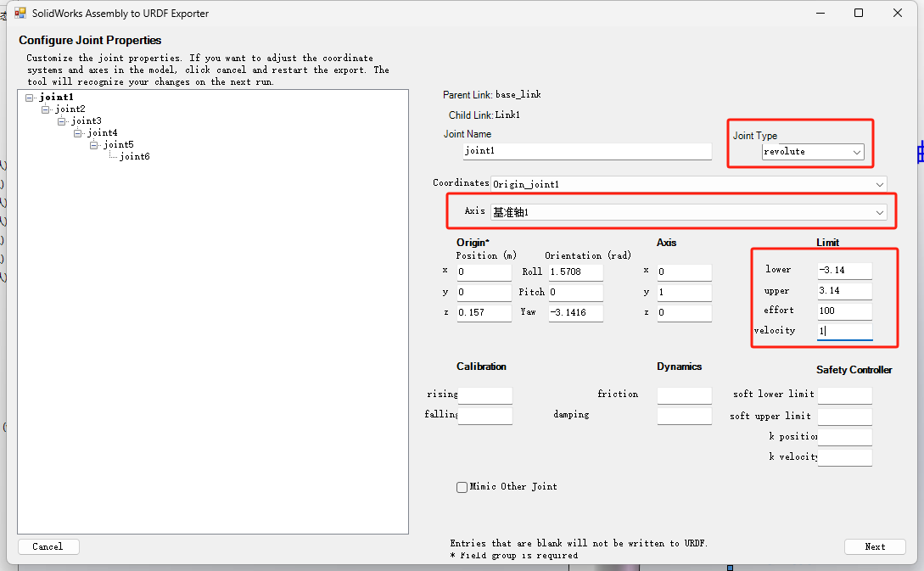Screen dimensions: 924x571
Task: Click the Origin position x field
Action: pos(484,272)
